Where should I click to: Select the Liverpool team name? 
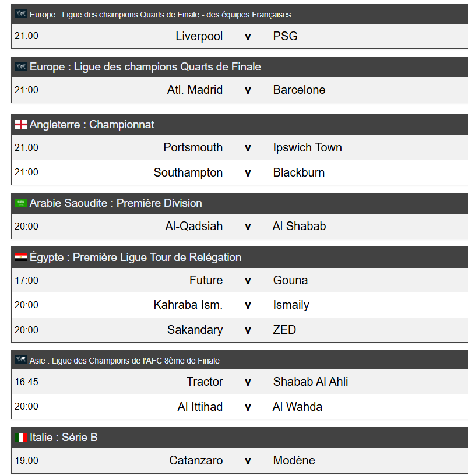199,36
